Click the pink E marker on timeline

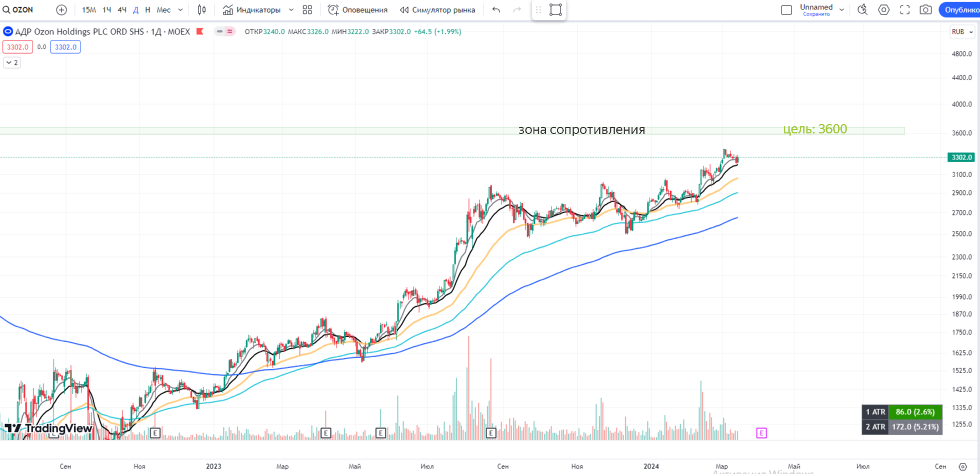click(x=762, y=433)
